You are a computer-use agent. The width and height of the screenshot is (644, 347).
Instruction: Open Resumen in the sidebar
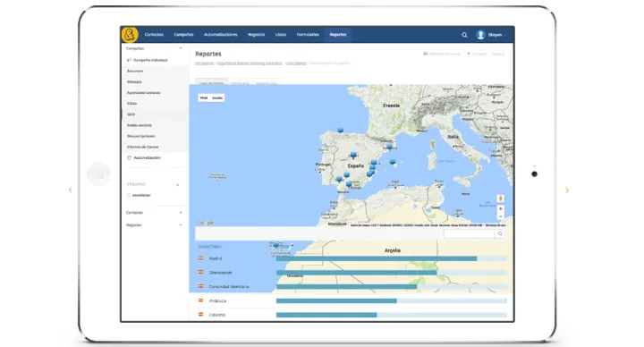click(x=135, y=71)
